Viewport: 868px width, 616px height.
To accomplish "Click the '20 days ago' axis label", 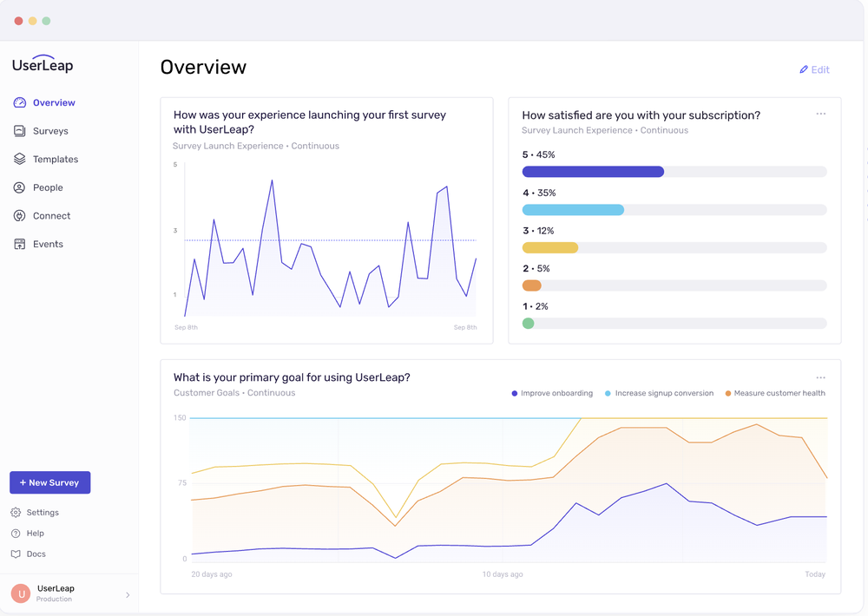I will click(212, 574).
